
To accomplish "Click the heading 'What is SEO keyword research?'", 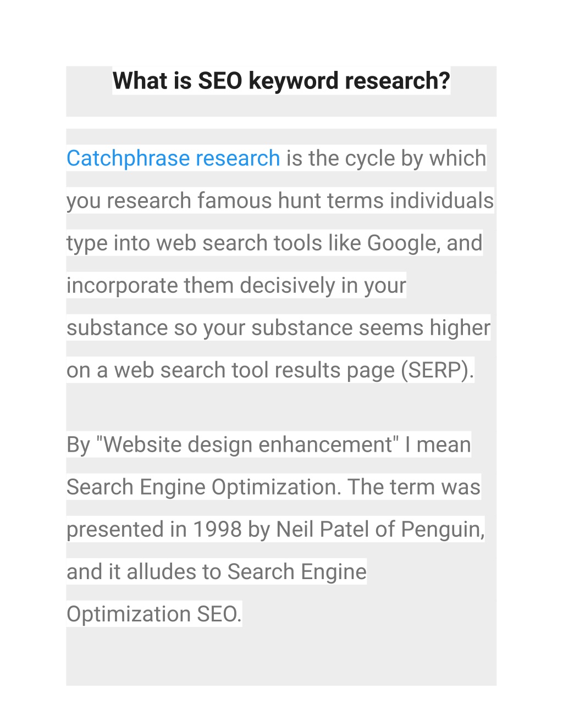I will point(281,81).
